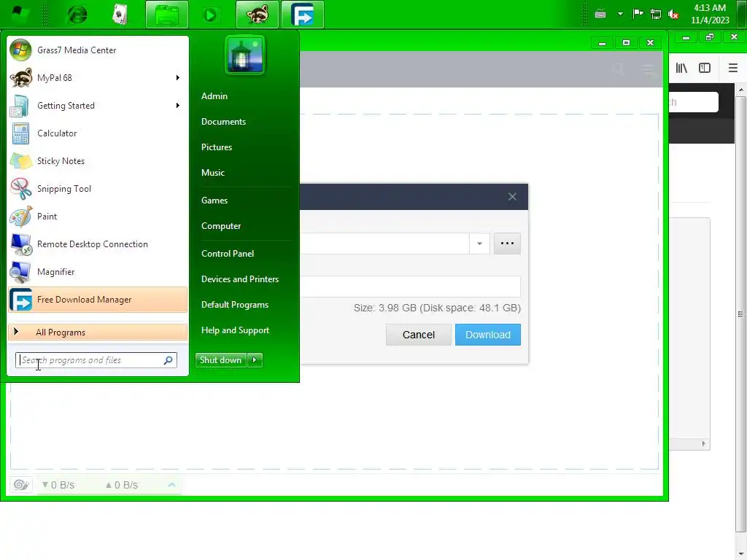Click the on-screen keyboard tray icon
The image size is (747, 560).
(600, 15)
